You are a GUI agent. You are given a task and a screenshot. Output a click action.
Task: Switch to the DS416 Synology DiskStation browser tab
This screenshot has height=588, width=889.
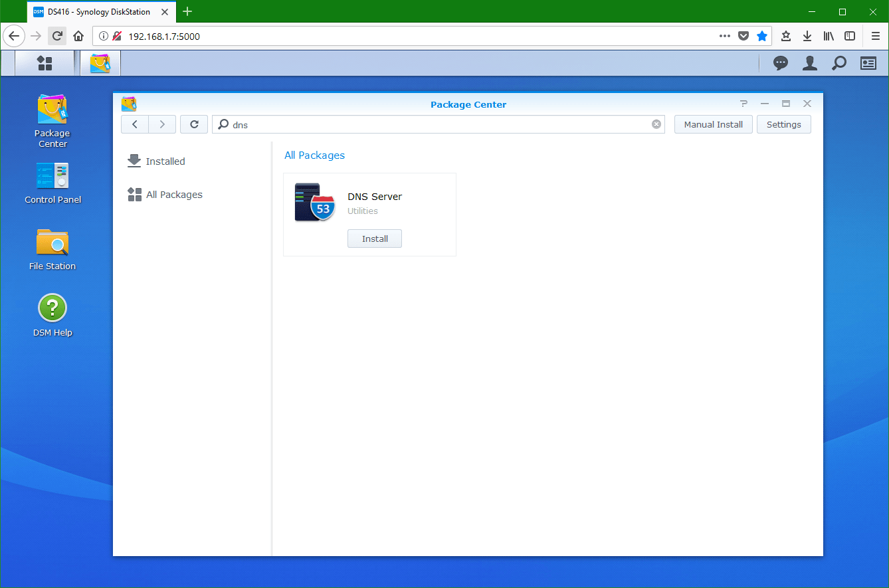[x=101, y=11]
